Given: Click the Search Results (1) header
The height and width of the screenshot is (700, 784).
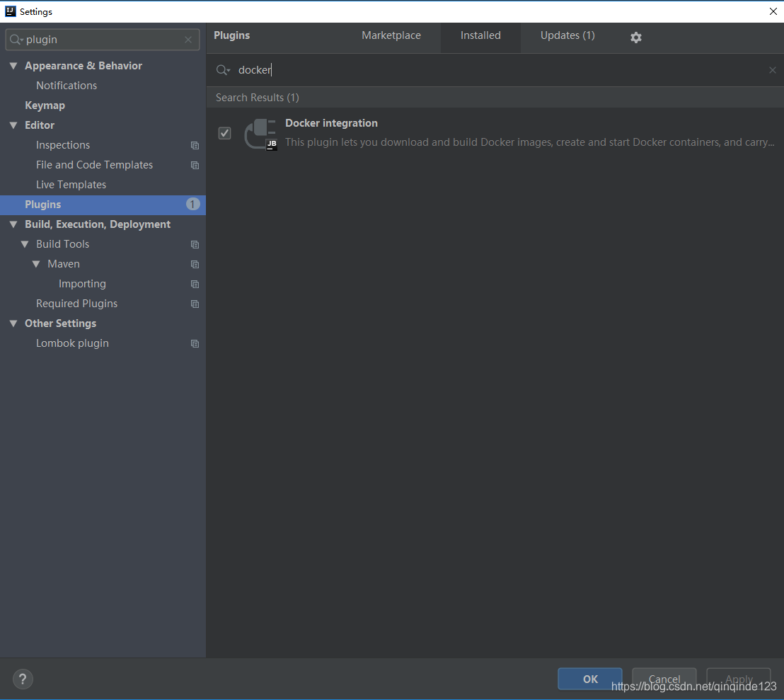Looking at the screenshot, I should (x=257, y=98).
